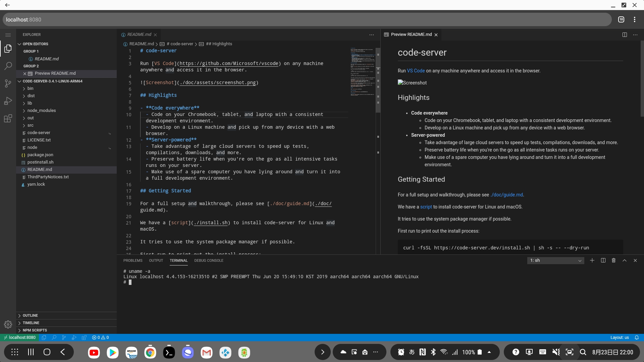Create a new terminal with the plus icon

[592, 260]
